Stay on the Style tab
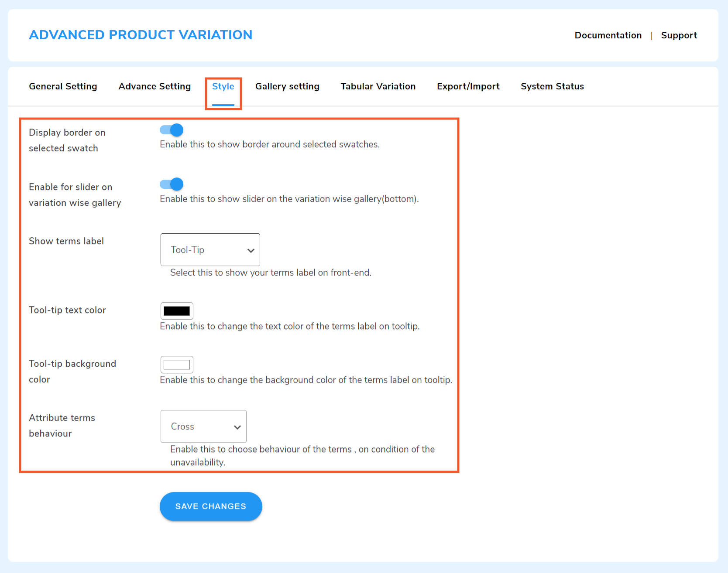728x573 pixels. tap(223, 86)
